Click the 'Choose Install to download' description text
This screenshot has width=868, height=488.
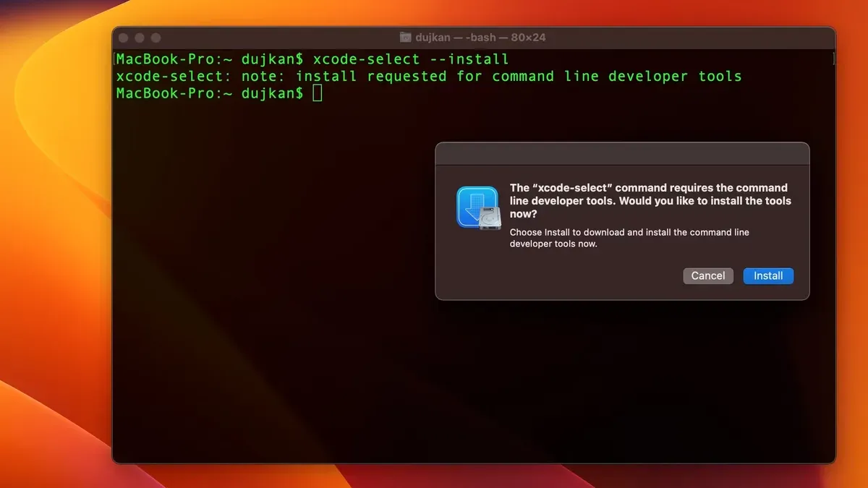[629, 238]
